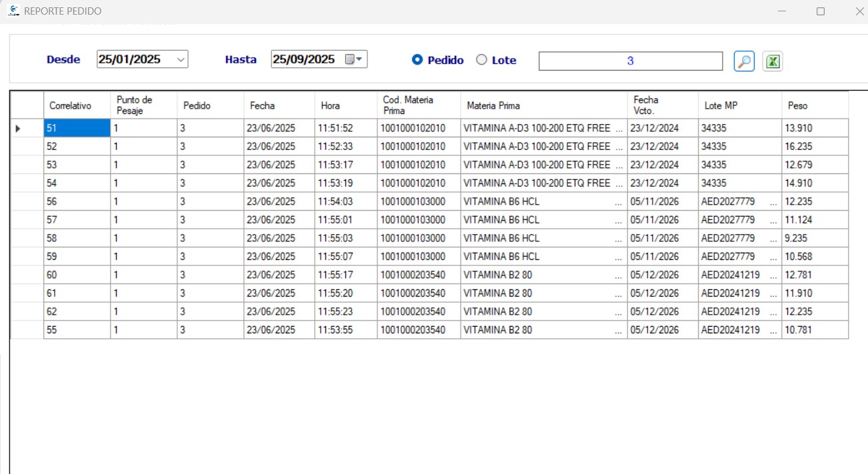This screenshot has width=868, height=474.
Task: Click the row selector arrow for row 51
Action: (x=18, y=128)
